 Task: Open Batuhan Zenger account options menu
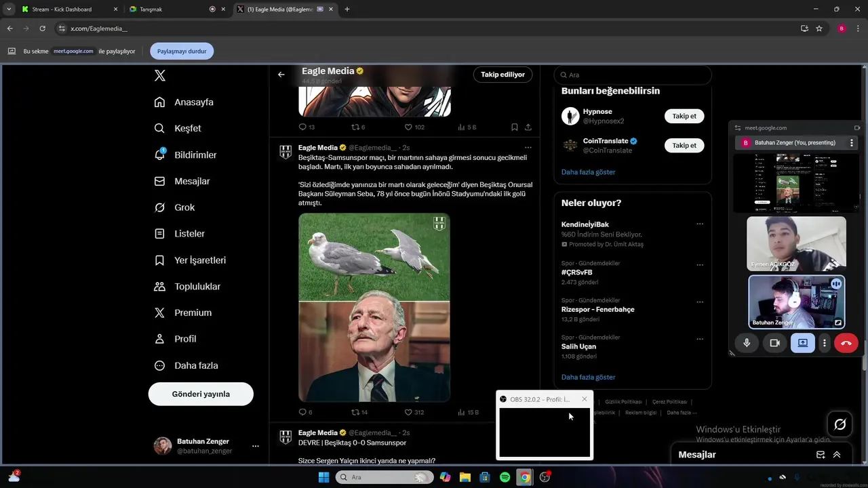[x=256, y=446]
